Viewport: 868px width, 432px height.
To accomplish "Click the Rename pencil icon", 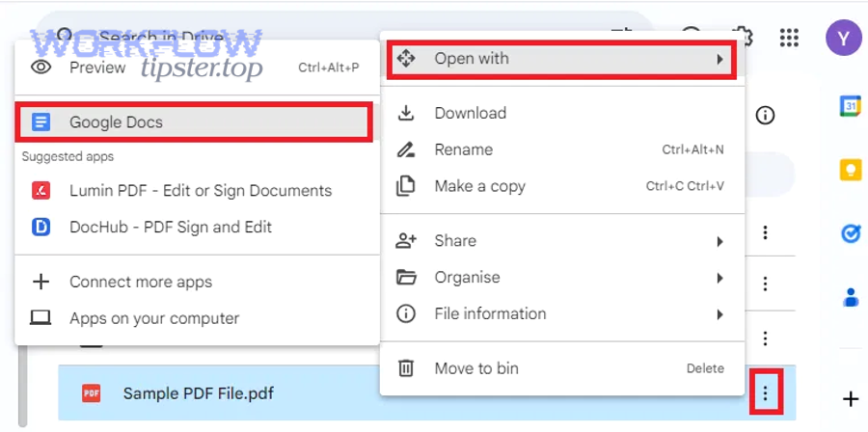I will pyautogui.click(x=406, y=149).
